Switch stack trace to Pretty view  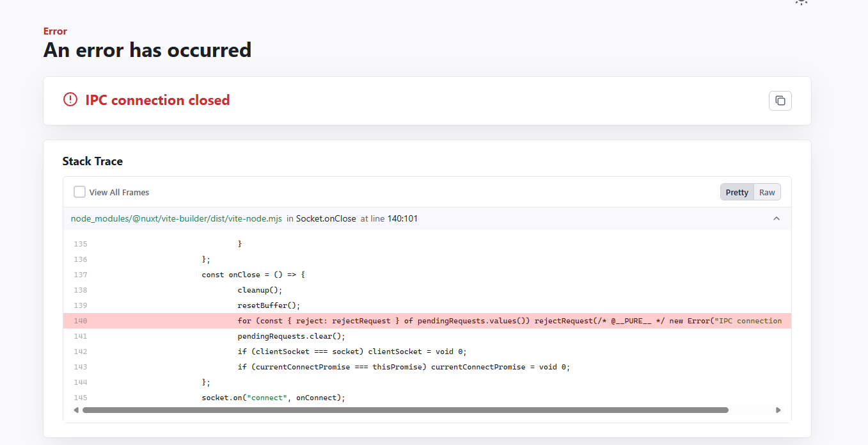pyautogui.click(x=737, y=192)
